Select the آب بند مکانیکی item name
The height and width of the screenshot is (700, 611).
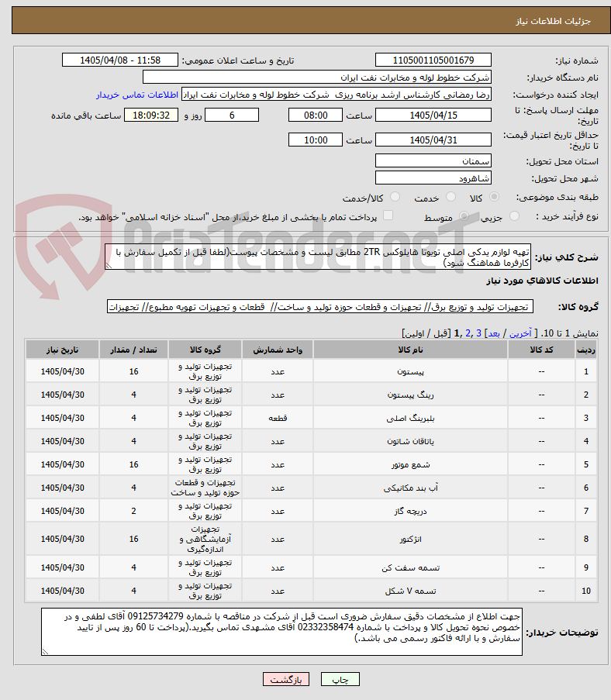tap(410, 488)
